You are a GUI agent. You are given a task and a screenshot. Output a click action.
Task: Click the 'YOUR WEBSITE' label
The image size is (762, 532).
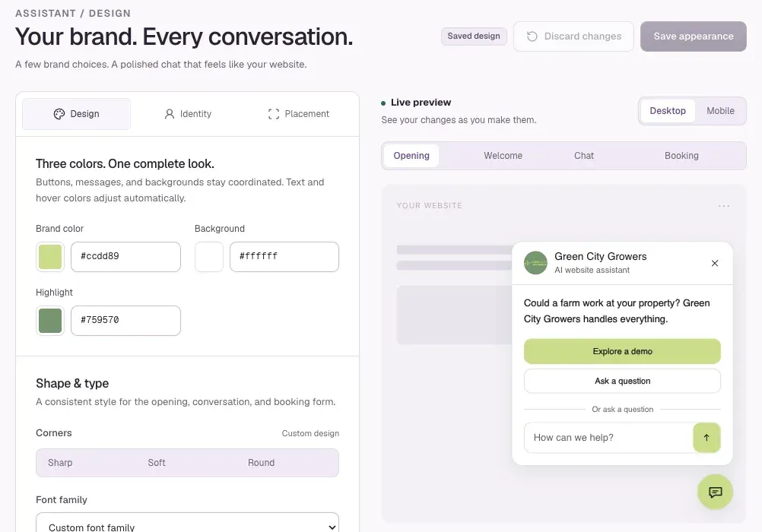(x=429, y=205)
